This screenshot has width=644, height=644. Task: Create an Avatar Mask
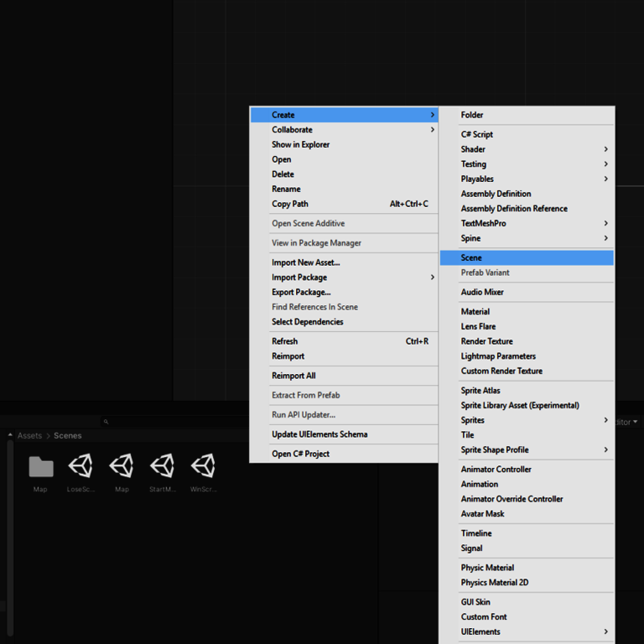click(x=527, y=514)
